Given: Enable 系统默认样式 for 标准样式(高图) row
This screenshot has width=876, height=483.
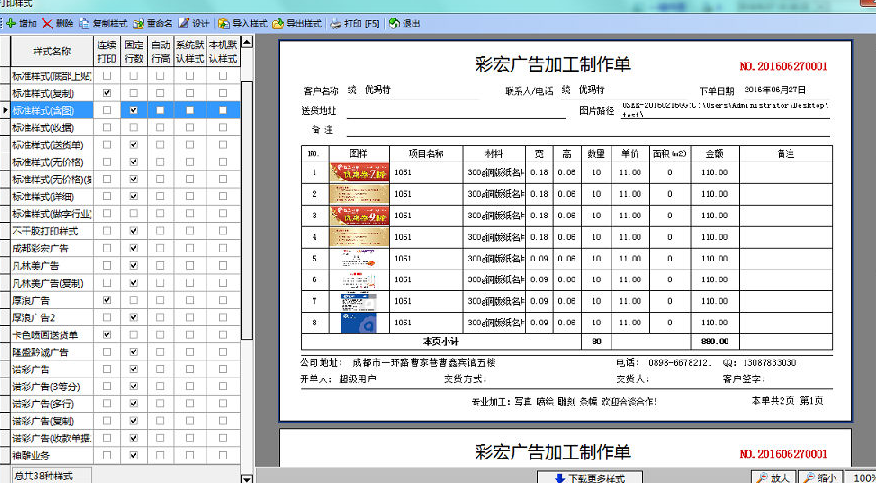Looking at the screenshot, I should click(x=190, y=110).
